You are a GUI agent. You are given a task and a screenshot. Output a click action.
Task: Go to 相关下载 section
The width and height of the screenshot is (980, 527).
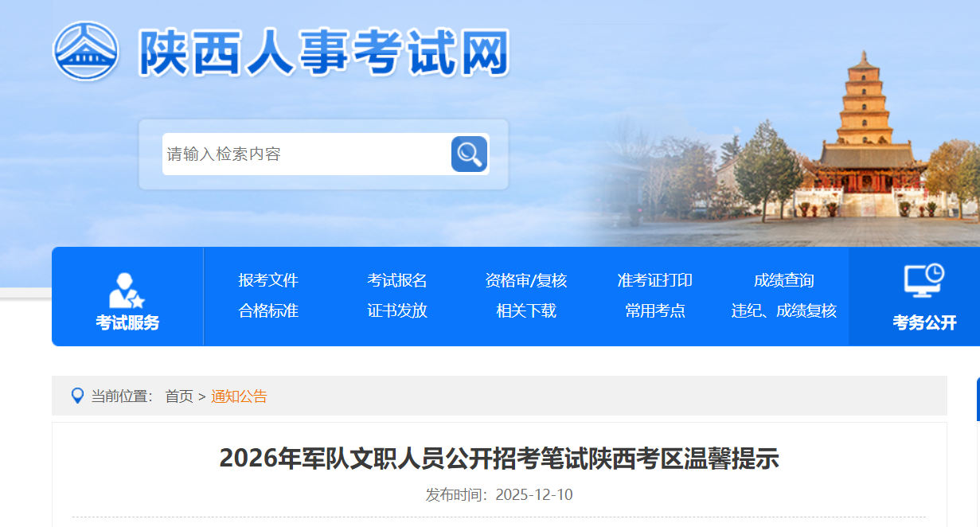[x=526, y=310]
